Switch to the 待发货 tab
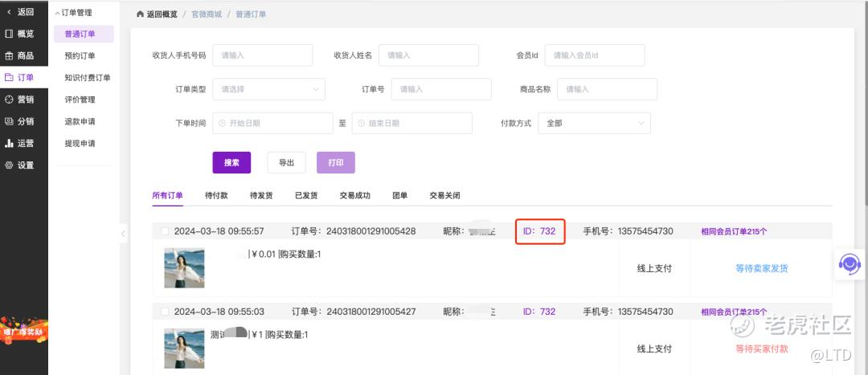The width and height of the screenshot is (868, 375). coord(261,195)
